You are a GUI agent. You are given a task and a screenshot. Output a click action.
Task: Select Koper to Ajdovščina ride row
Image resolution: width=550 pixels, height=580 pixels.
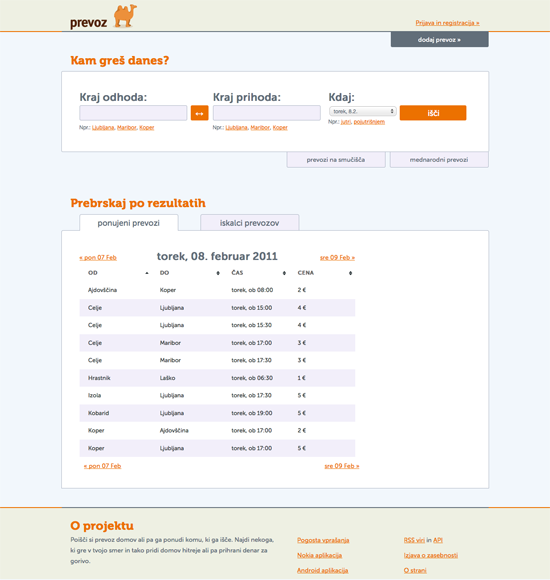pyautogui.click(x=217, y=431)
